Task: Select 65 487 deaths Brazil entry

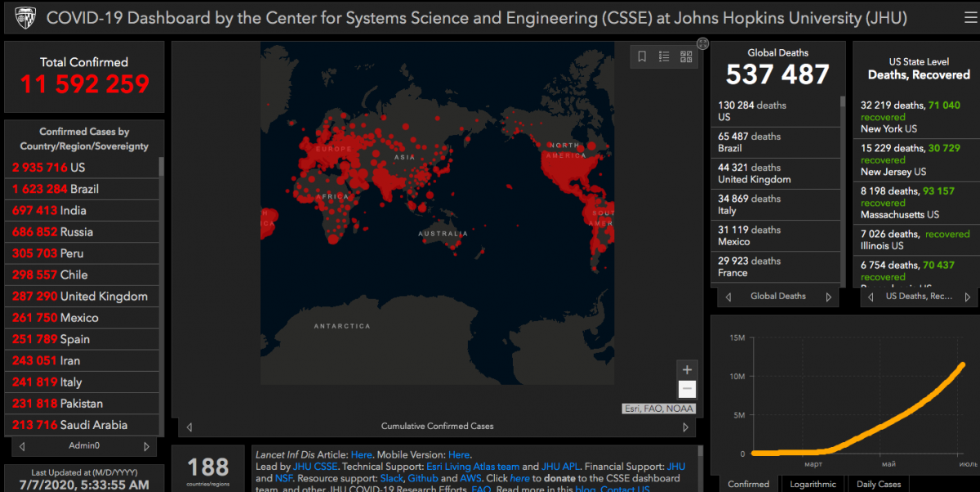Action: (776, 142)
